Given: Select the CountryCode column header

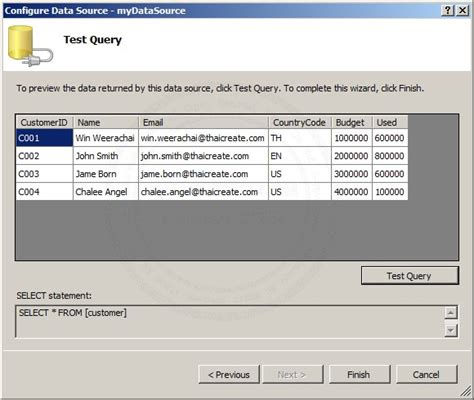Looking at the screenshot, I should pyautogui.click(x=300, y=122).
